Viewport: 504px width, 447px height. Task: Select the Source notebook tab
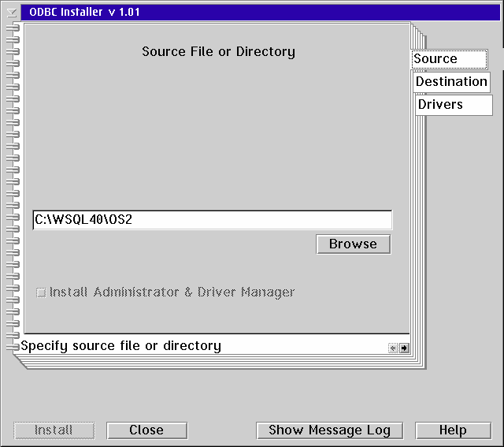450,59
